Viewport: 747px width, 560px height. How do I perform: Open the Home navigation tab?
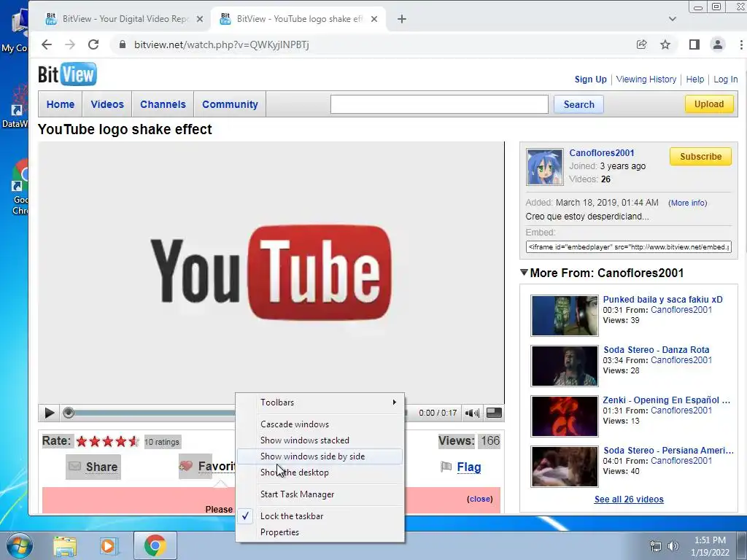[x=60, y=104]
